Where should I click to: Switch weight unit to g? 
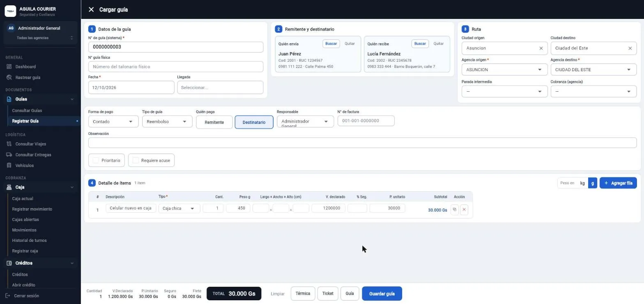pos(593,183)
